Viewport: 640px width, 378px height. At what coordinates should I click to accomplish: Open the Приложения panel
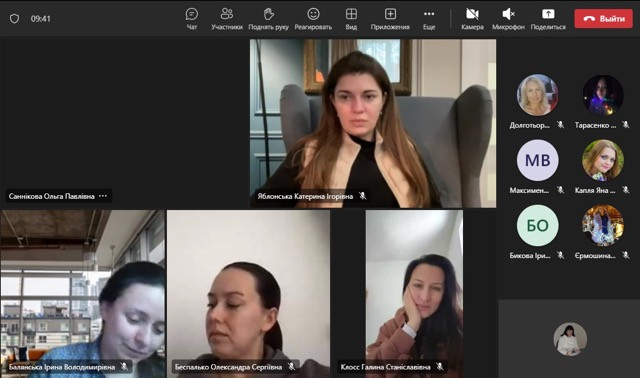pos(390,14)
